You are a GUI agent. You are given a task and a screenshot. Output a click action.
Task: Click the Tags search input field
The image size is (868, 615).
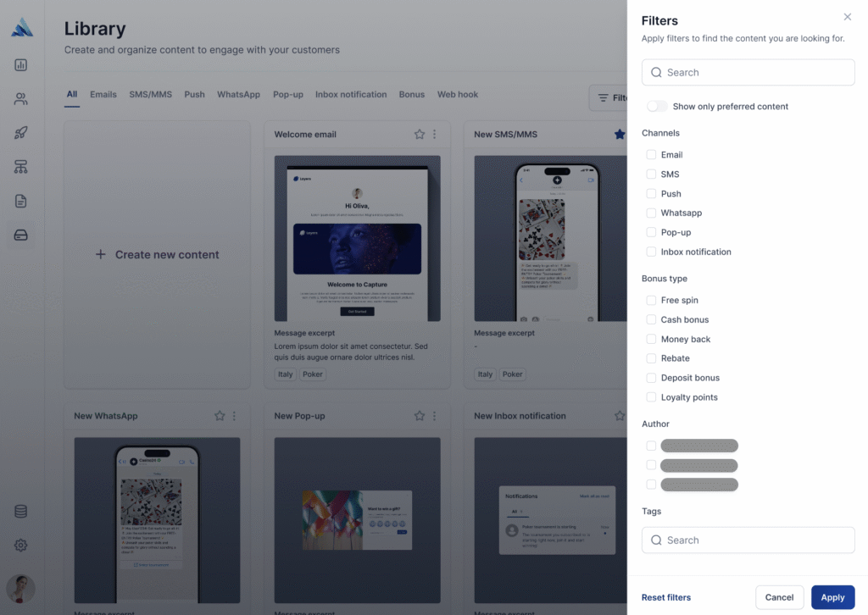click(748, 540)
